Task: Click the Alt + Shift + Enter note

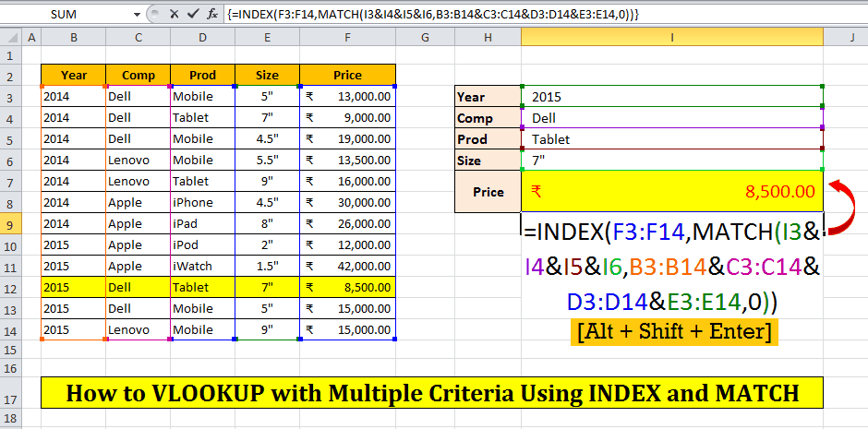Action: click(x=674, y=332)
